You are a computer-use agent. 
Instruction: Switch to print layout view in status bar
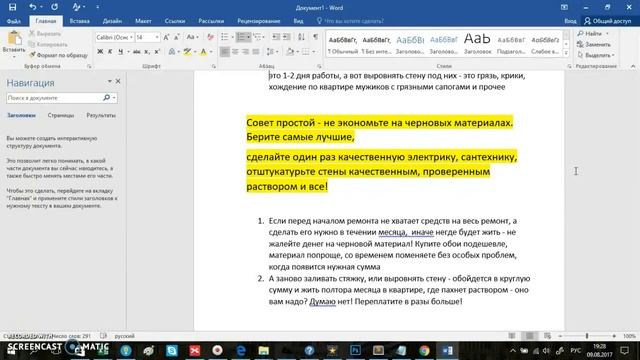529,336
